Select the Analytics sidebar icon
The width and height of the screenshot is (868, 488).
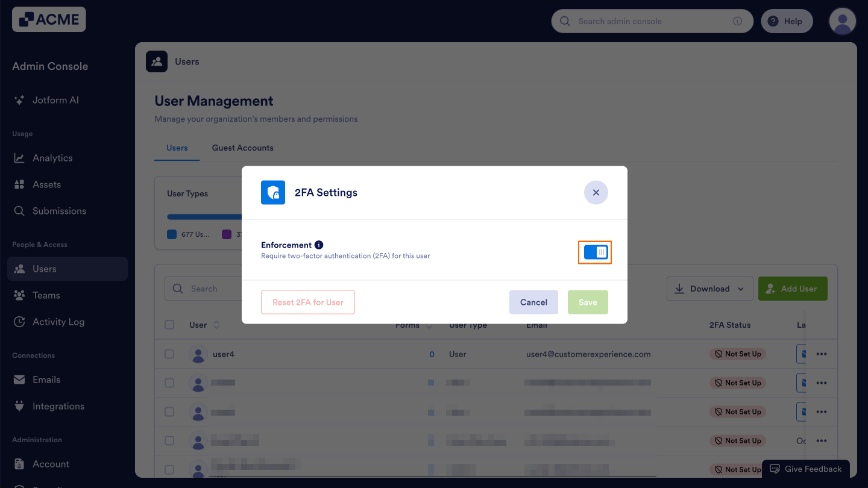(x=20, y=157)
